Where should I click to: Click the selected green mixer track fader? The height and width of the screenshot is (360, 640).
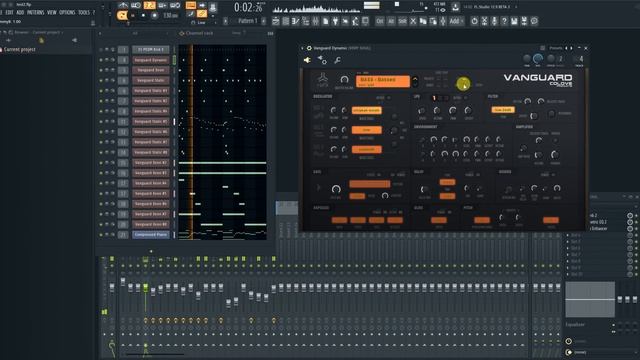145,288
